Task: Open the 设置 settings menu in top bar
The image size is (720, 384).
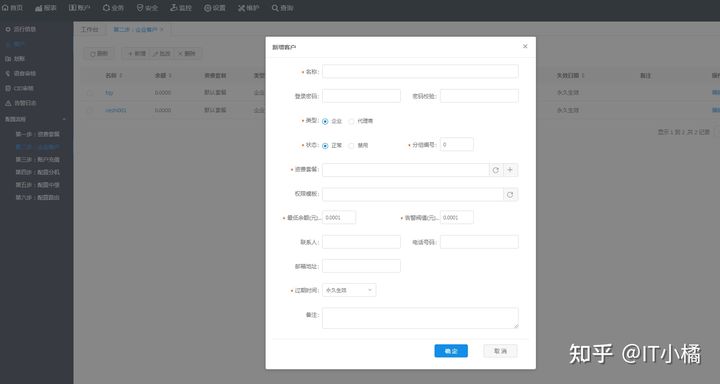Action: pyautogui.click(x=214, y=8)
